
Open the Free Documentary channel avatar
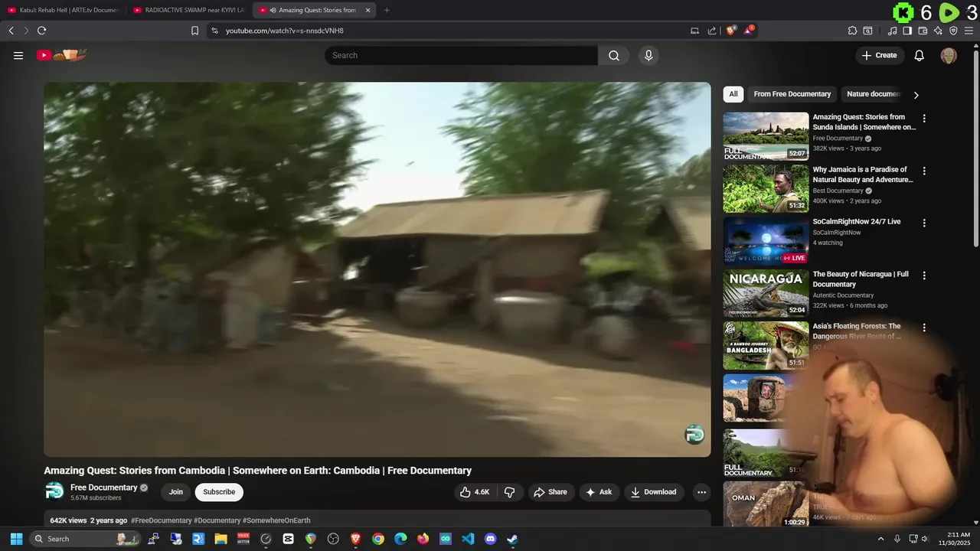[54, 491]
